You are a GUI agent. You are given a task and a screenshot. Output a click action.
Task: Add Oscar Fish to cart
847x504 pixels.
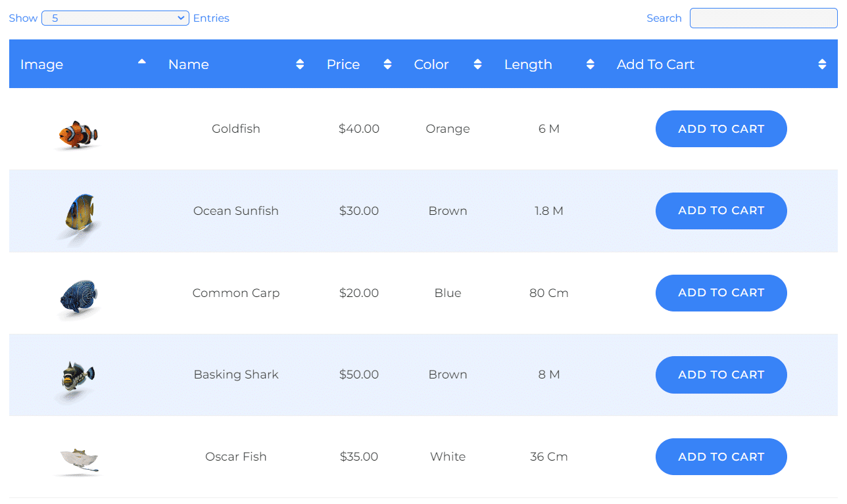pyautogui.click(x=721, y=457)
